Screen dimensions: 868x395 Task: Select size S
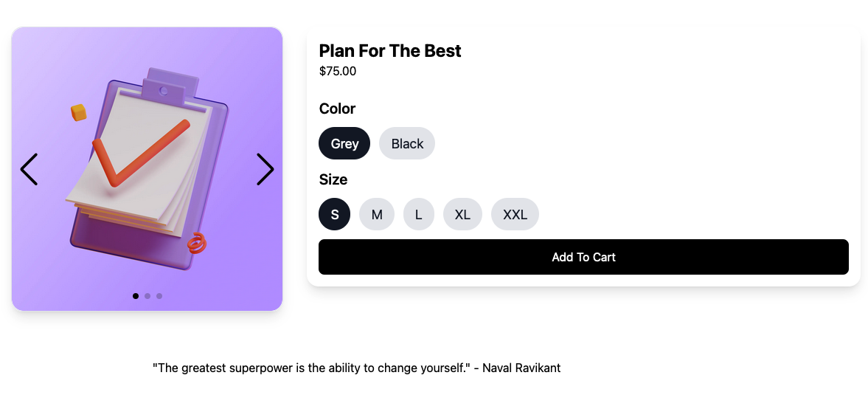coord(335,214)
